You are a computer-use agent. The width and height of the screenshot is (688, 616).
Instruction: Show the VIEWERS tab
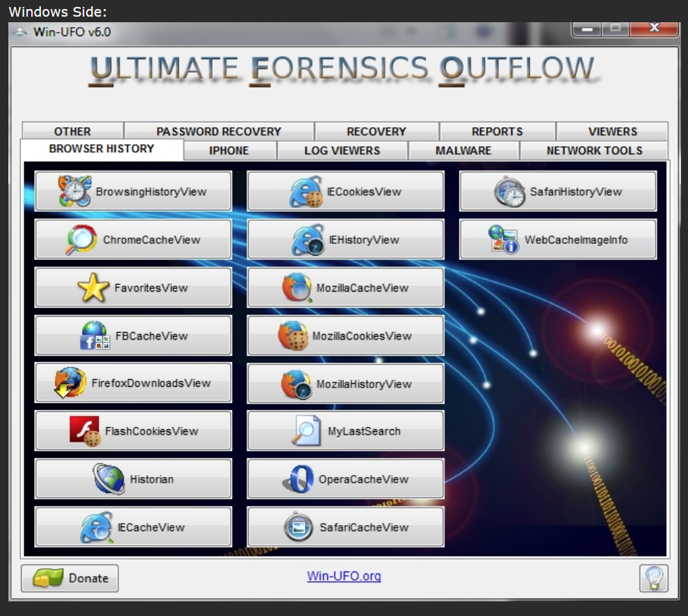[612, 131]
